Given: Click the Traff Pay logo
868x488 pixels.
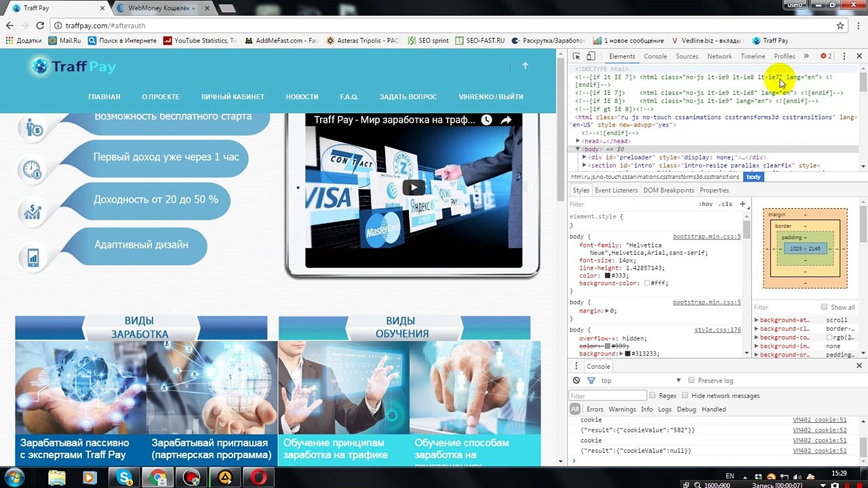Looking at the screenshot, I should click(x=74, y=66).
